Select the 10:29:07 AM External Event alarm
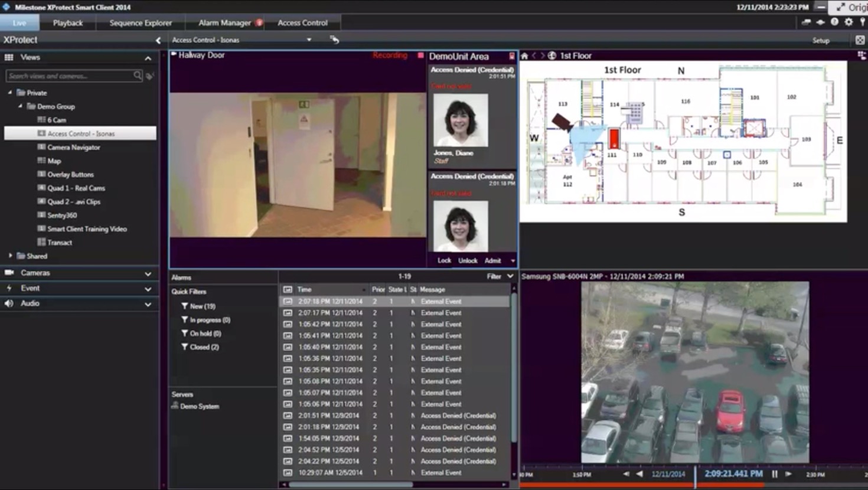 point(394,473)
